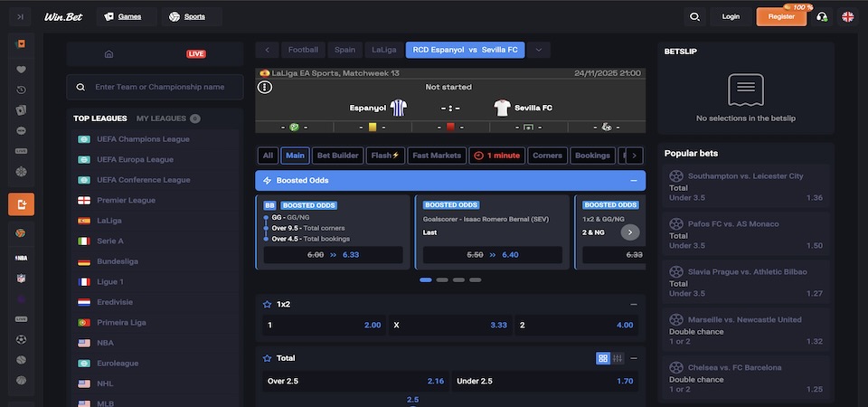Open the Bookings tab
This screenshot has height=407, width=868.
[x=592, y=156]
